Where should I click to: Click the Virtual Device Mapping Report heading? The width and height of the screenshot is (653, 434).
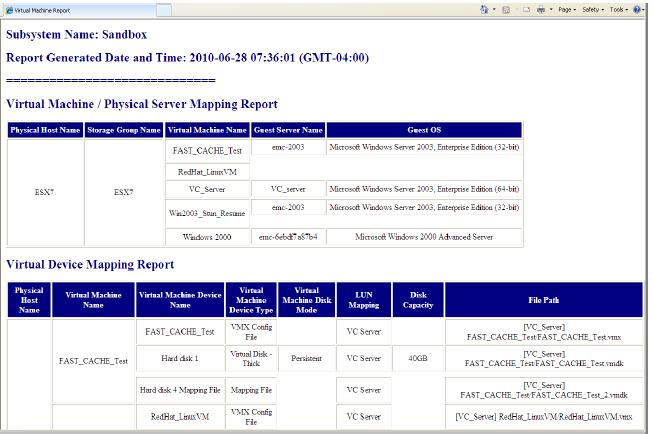point(90,264)
